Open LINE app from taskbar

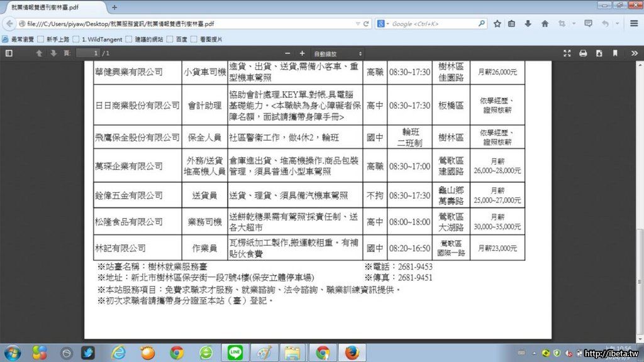235,353
